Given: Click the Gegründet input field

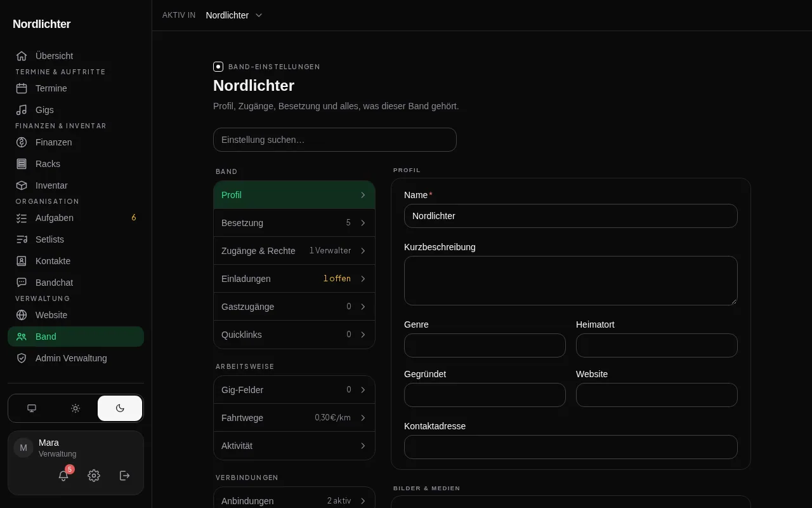Looking at the screenshot, I should [x=485, y=395].
